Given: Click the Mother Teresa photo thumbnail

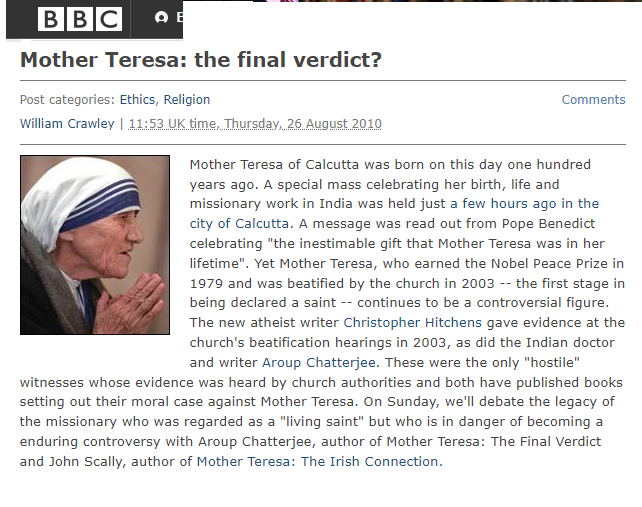Looking at the screenshot, I should pyautogui.click(x=95, y=245).
